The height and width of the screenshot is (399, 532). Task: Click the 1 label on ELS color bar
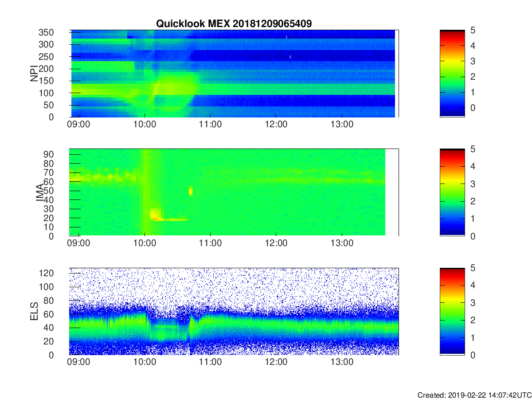click(x=474, y=337)
